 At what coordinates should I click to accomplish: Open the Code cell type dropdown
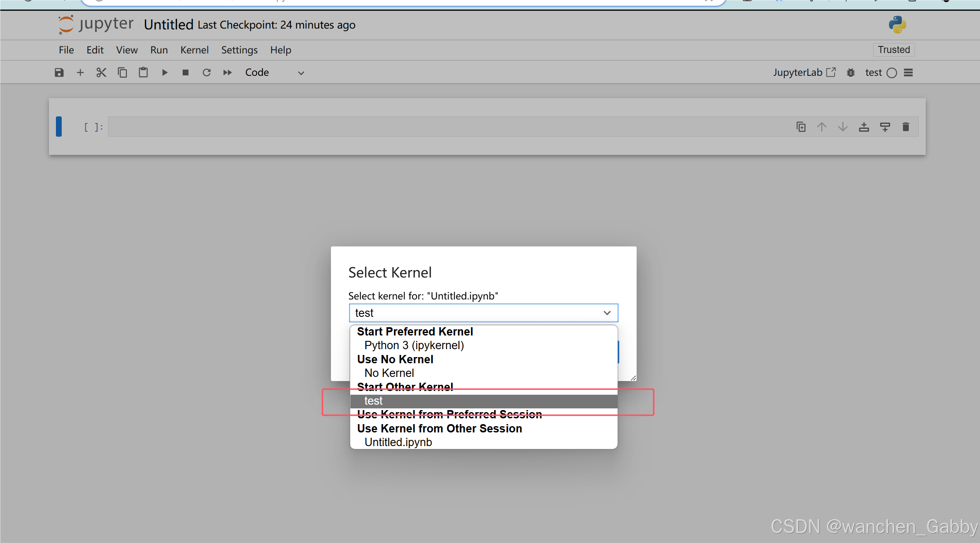(275, 72)
